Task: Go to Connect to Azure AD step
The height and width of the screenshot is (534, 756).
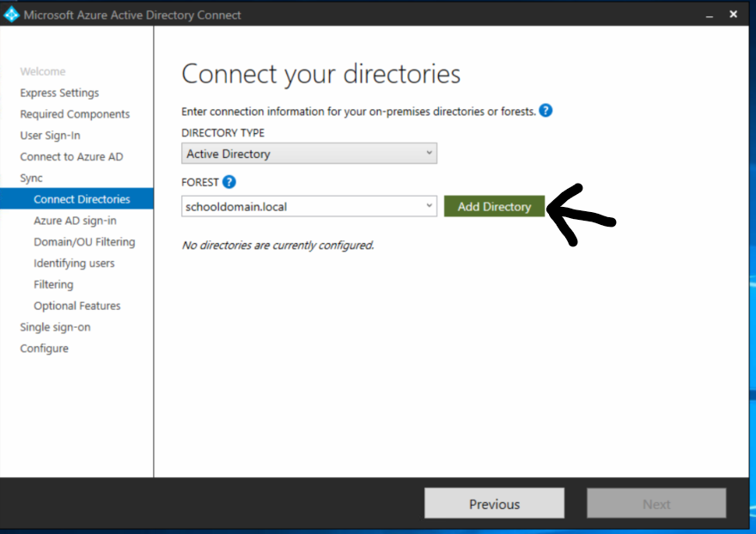Action: (x=71, y=156)
